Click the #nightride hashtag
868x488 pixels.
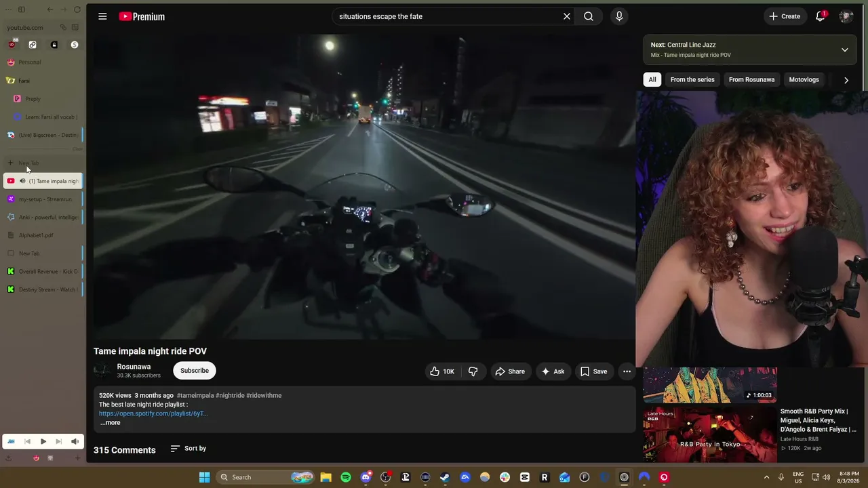click(230, 395)
